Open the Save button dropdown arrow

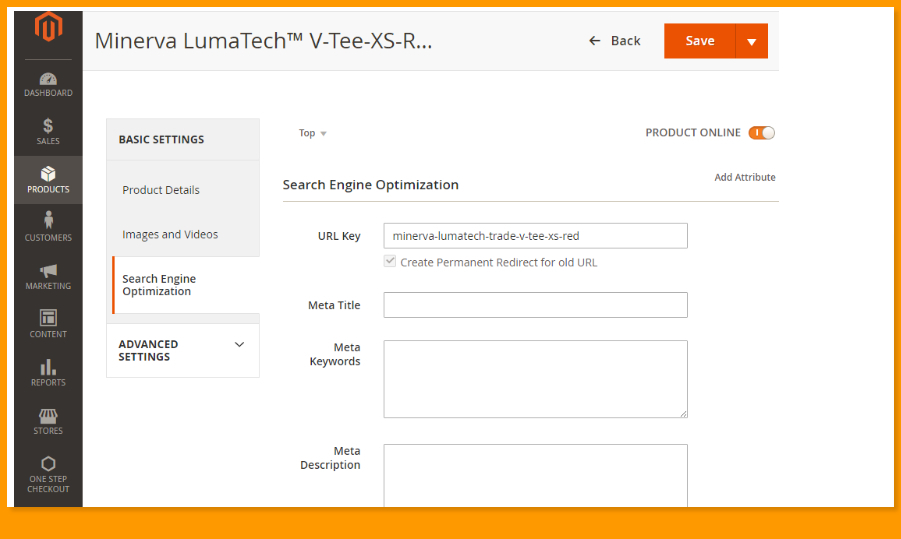click(x=751, y=42)
